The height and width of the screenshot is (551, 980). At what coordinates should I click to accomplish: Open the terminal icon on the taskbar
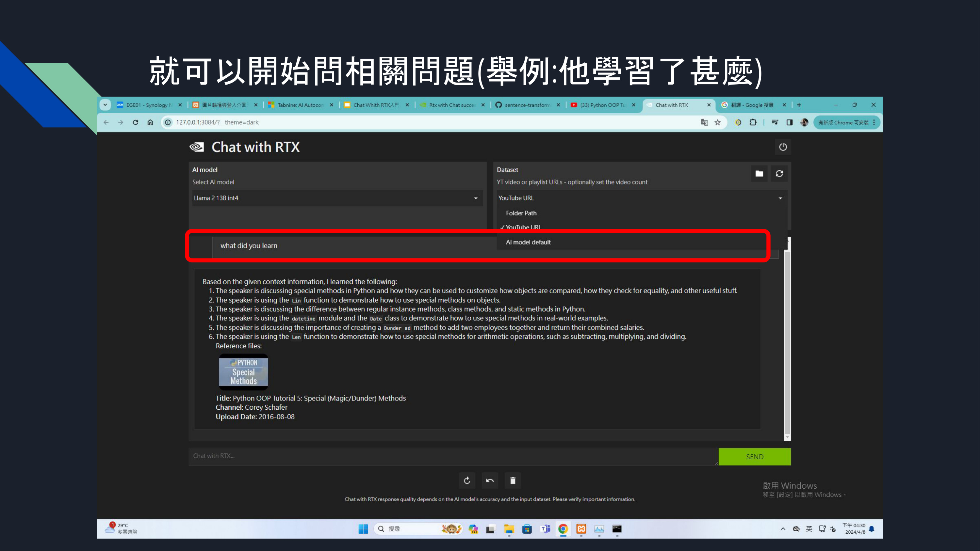point(617,529)
